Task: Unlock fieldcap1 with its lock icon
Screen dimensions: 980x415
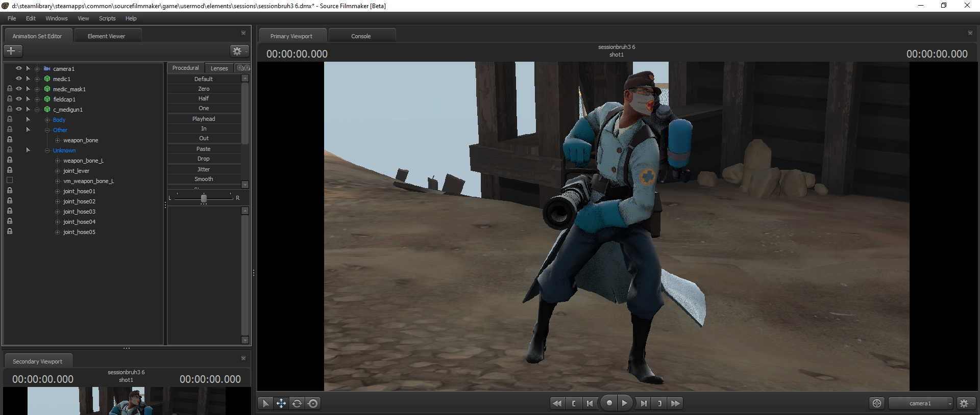Action: (x=10, y=99)
